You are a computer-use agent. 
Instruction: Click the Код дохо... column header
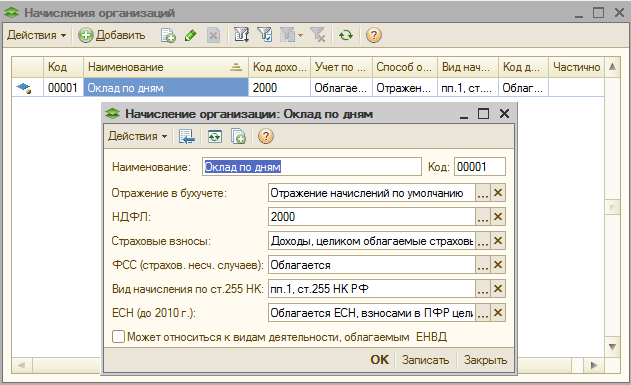pyautogui.click(x=279, y=67)
